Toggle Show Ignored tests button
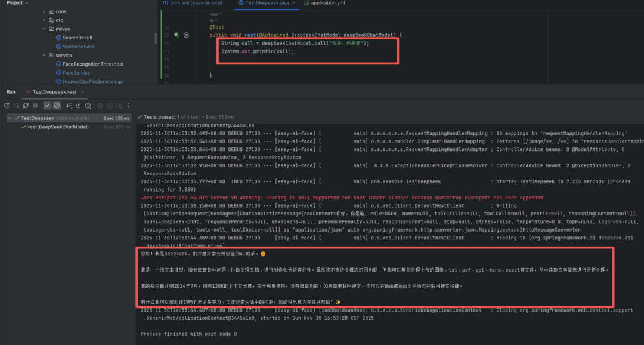Screen dimensions: 644x345 (x=57, y=106)
